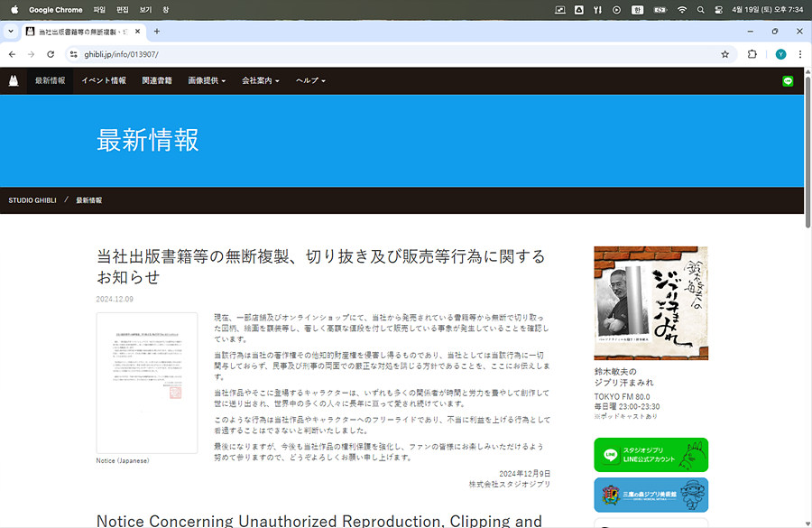Open the ジブリ汗まみれ radio show image

click(651, 303)
